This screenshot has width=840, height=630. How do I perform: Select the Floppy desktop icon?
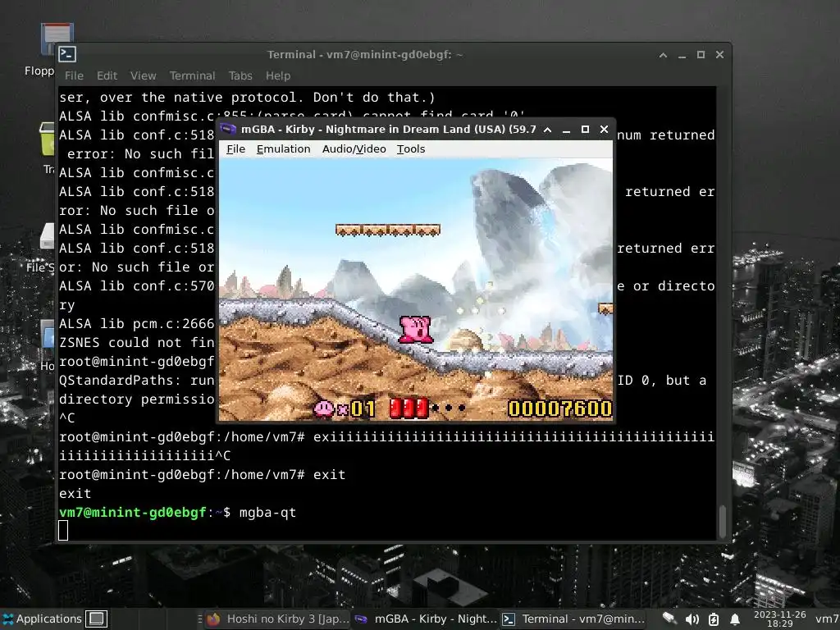coord(47,49)
